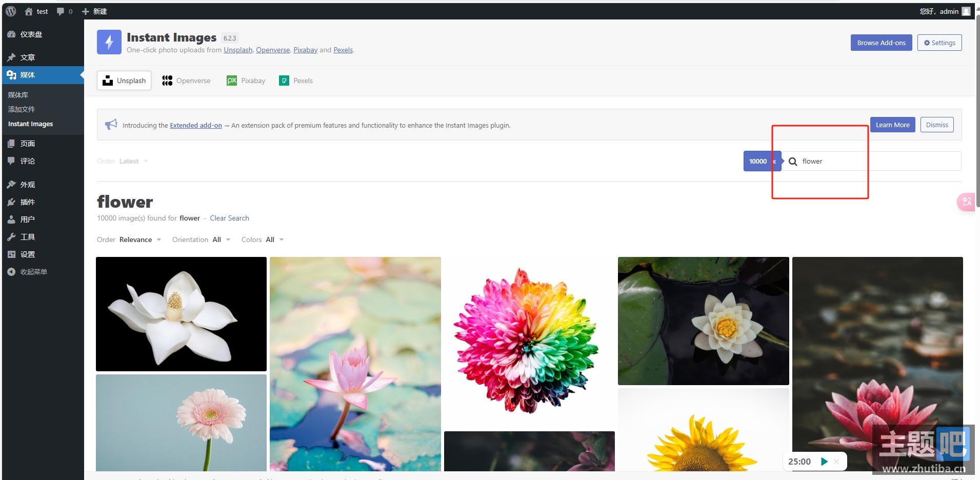
Task: Open the dimmed Order Latest dropdown
Action: coord(123,161)
